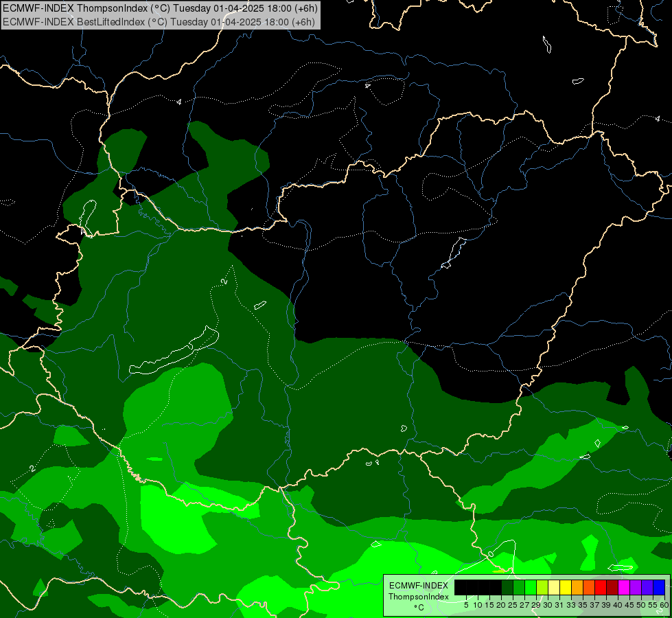This screenshot has width=672, height=618.
Task: Select the magenta 40–45 legend swatch
Action: [x=624, y=588]
